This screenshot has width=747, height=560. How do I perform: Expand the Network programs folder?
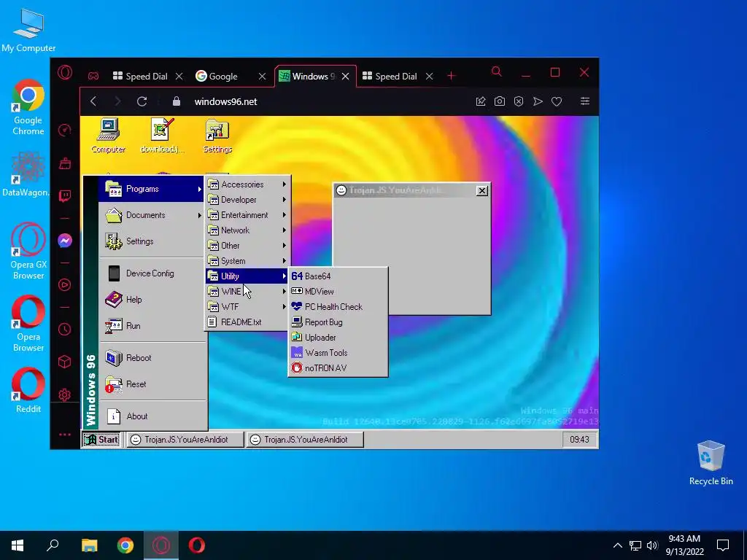pos(247,230)
